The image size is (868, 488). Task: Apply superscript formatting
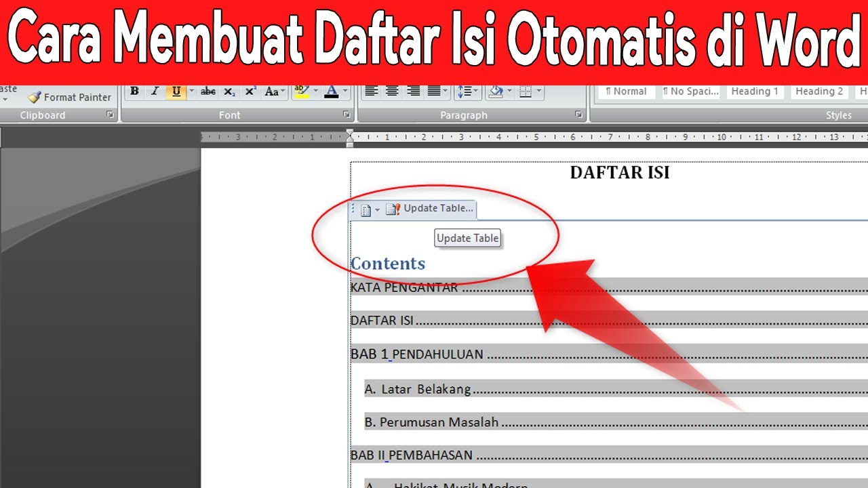pyautogui.click(x=250, y=91)
